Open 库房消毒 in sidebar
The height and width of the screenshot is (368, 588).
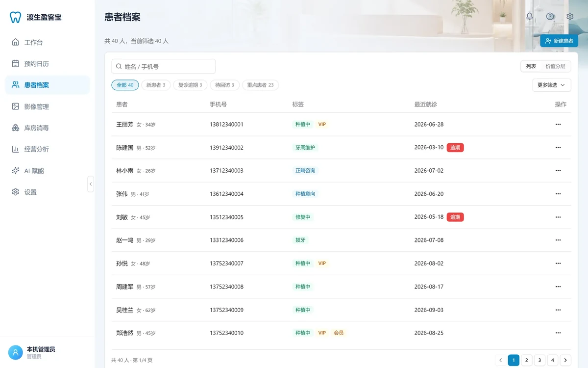point(47,128)
